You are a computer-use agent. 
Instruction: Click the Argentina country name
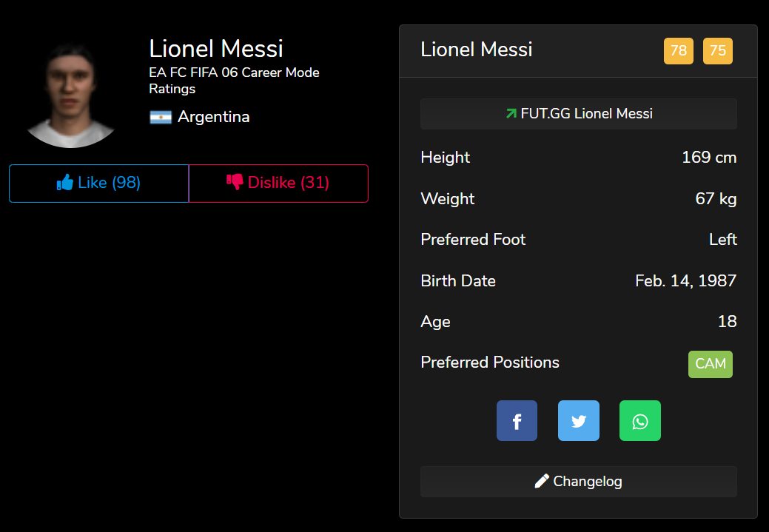click(x=213, y=117)
